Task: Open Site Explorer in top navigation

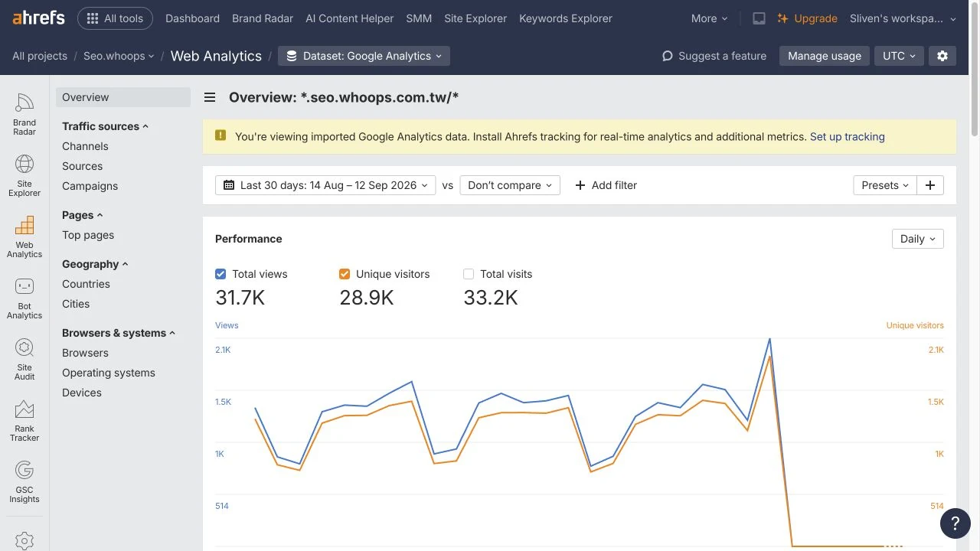Action: [475, 18]
